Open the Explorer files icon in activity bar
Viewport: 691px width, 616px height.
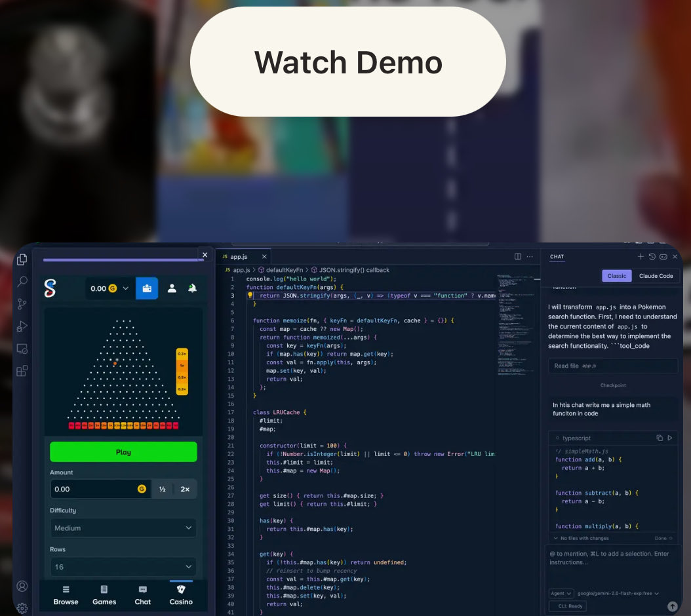(x=22, y=260)
